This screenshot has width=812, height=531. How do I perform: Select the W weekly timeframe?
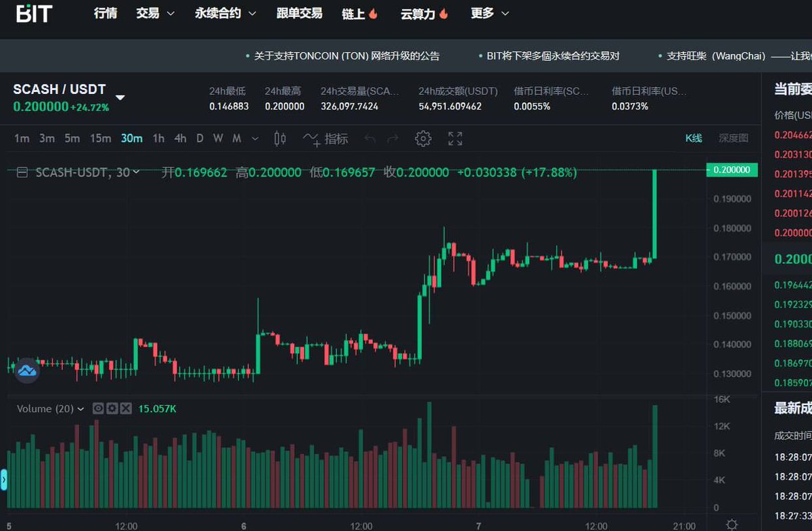[x=218, y=139]
